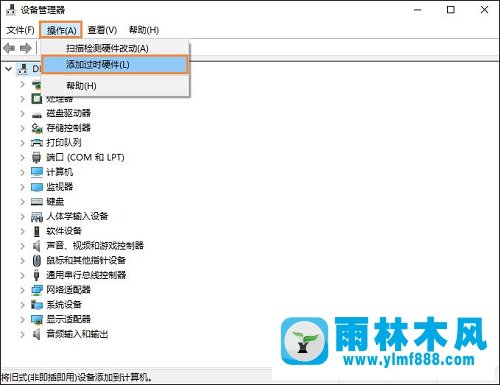Click the 磁盘驱动器 disk drive icon

(x=37, y=114)
